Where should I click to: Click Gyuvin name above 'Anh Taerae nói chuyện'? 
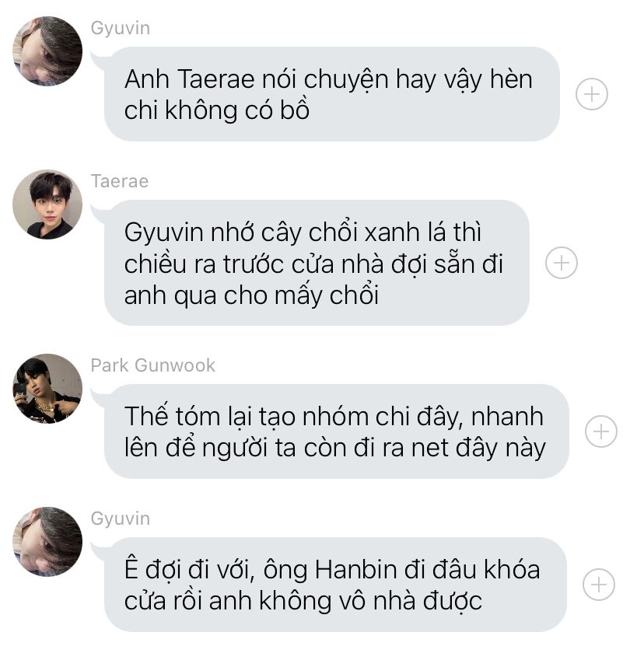coord(121,29)
